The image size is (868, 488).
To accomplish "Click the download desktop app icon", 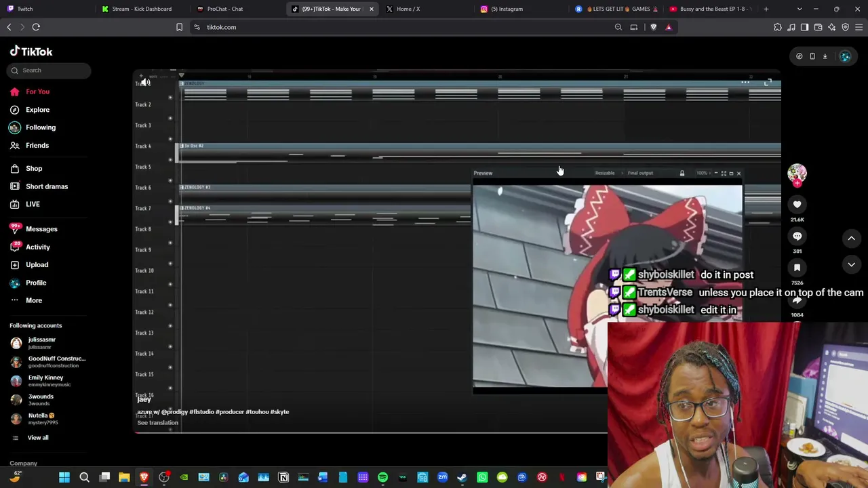I will click(825, 56).
